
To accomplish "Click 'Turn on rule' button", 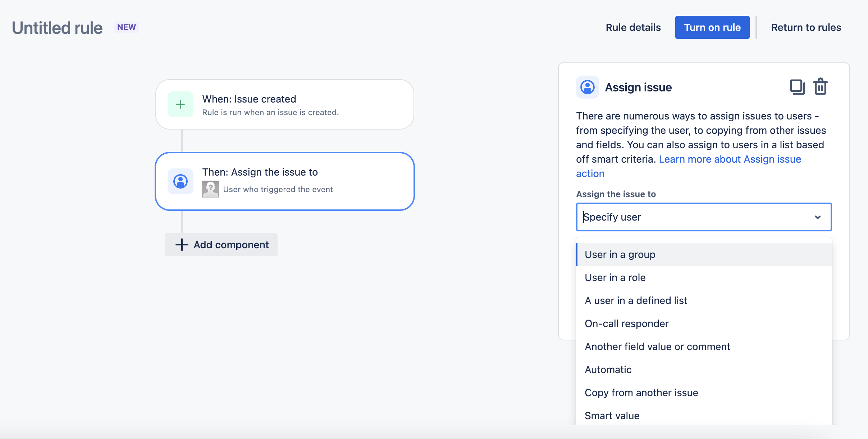I will [713, 27].
